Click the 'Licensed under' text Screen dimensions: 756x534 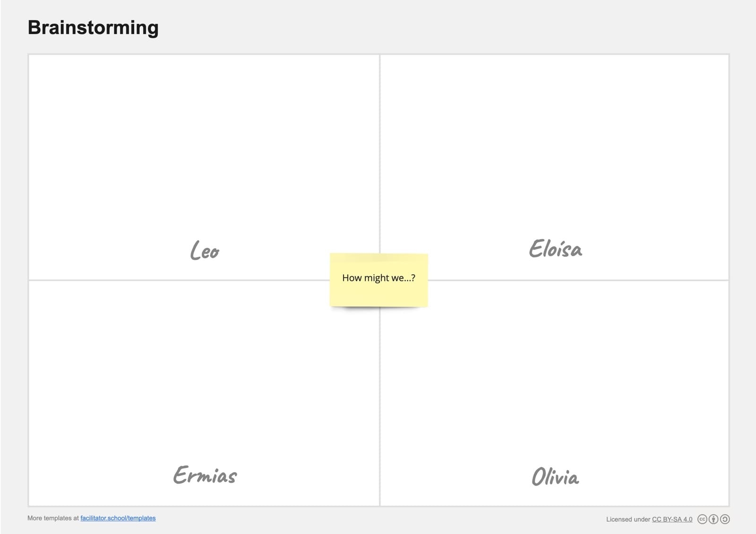tap(628, 519)
